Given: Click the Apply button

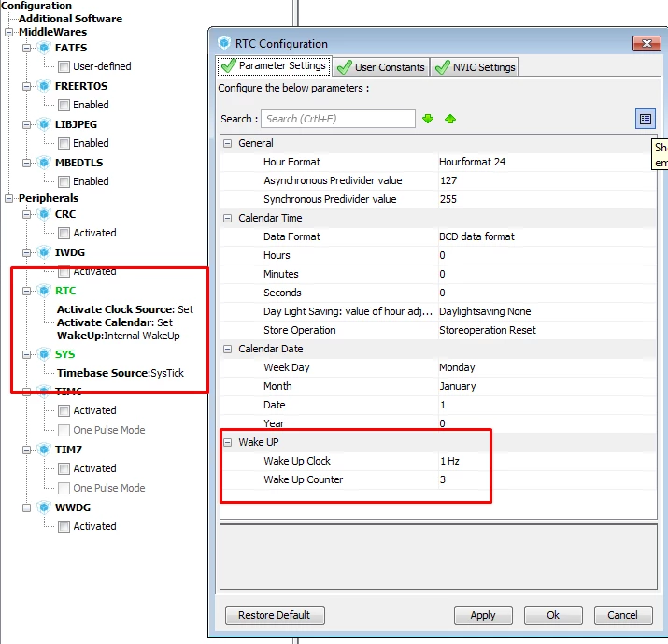Looking at the screenshot, I should point(483,615).
